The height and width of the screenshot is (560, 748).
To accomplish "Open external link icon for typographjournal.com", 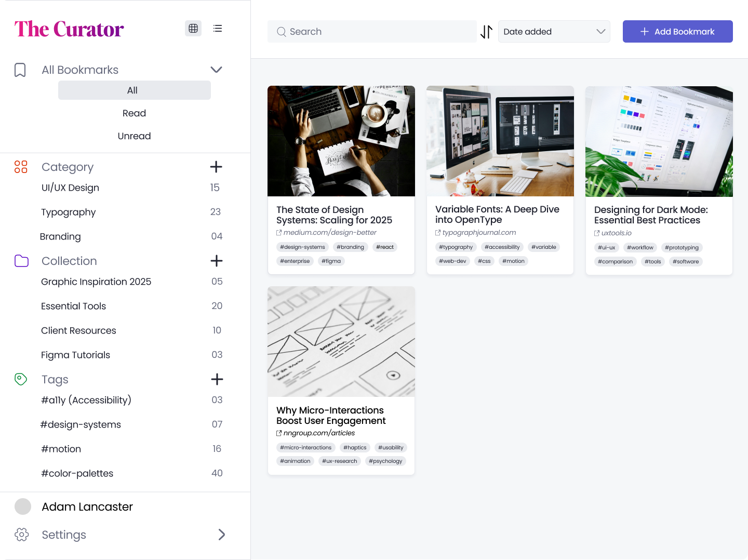I will point(438,233).
